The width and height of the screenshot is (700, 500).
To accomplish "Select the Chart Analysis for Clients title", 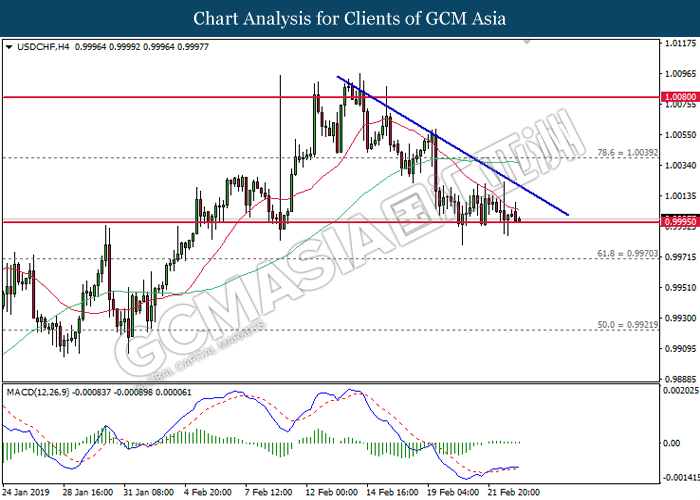I will coord(350,19).
